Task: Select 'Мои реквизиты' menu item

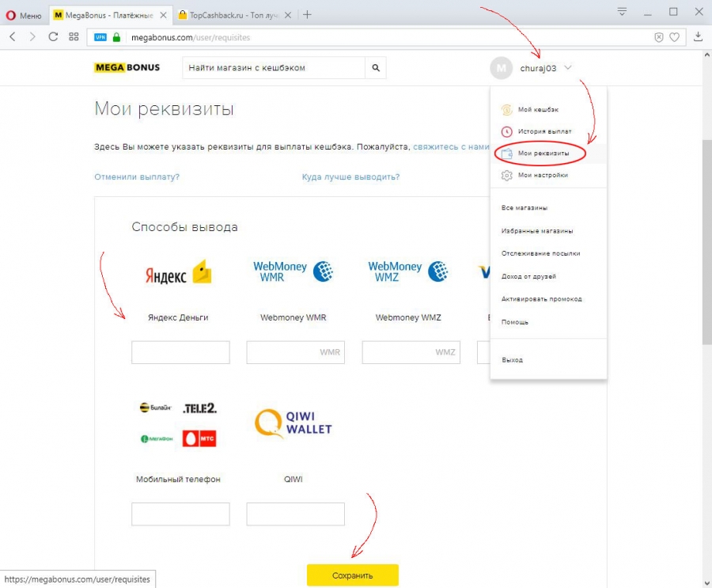Action: (543, 154)
